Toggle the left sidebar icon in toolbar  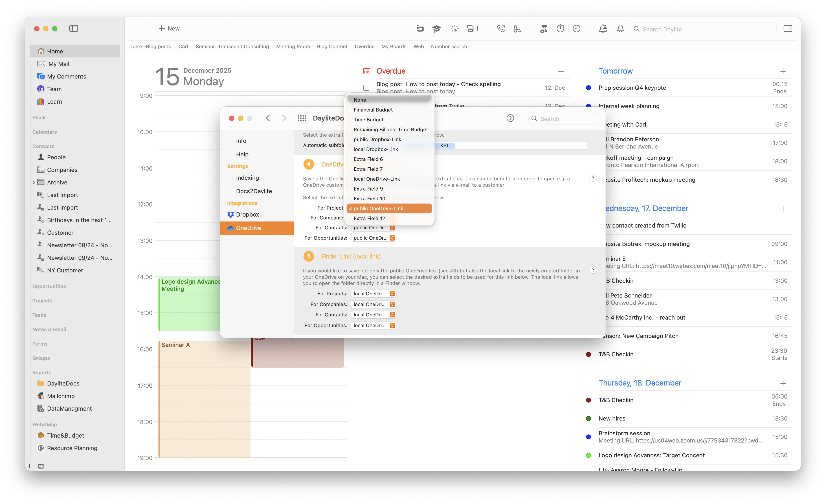pyautogui.click(x=73, y=28)
